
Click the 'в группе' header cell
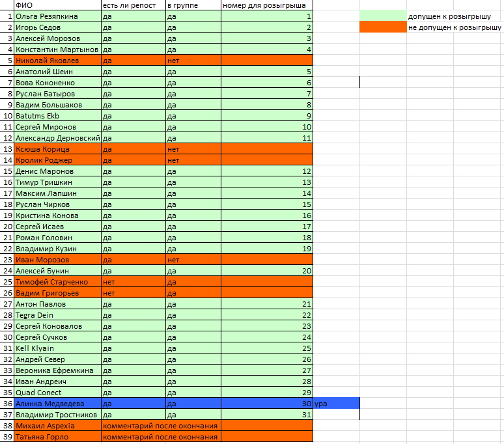(193, 5)
